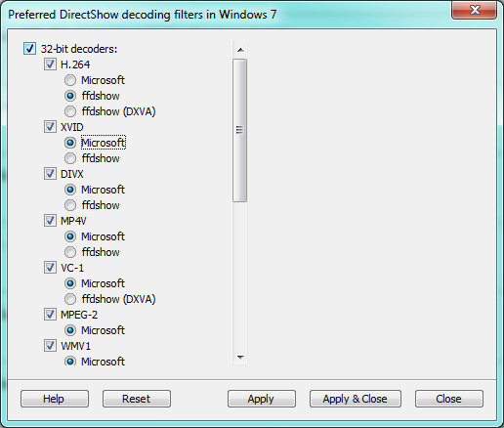The height and width of the screenshot is (428, 504).
Task: Toggle the MP4V checkbox
Action: click(x=50, y=221)
